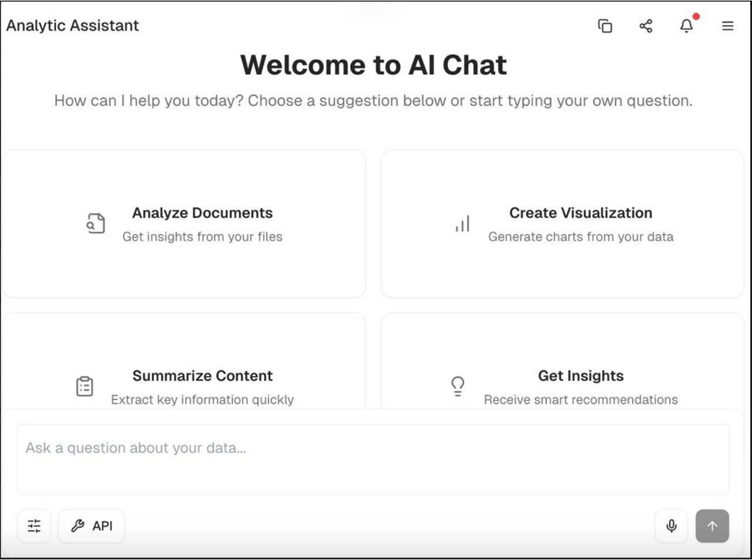Open the hamburger menu
The image size is (752, 560).
[x=727, y=26]
